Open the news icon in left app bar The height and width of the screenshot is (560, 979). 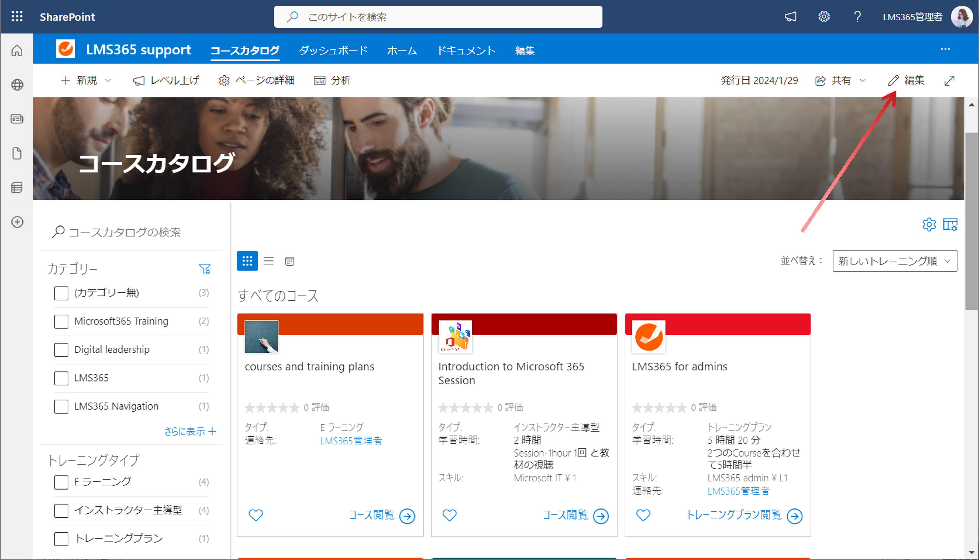[x=17, y=118]
